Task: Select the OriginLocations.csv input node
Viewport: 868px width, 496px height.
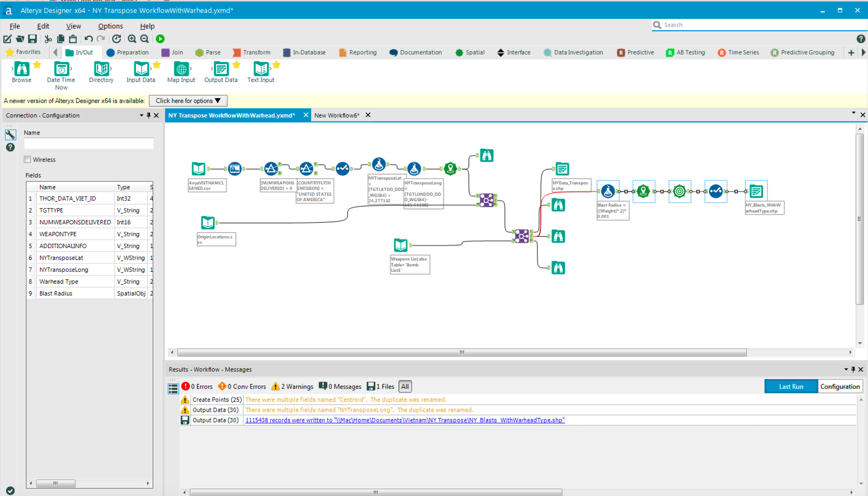Action: (x=208, y=222)
